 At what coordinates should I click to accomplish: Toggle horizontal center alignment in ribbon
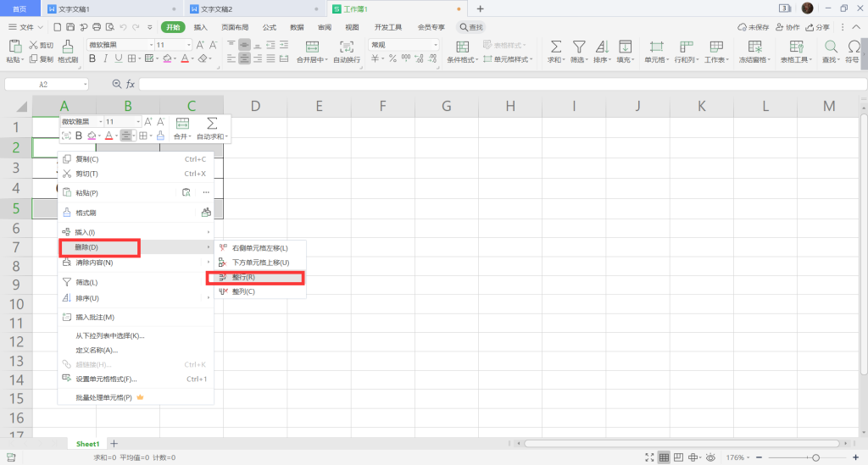(244, 58)
